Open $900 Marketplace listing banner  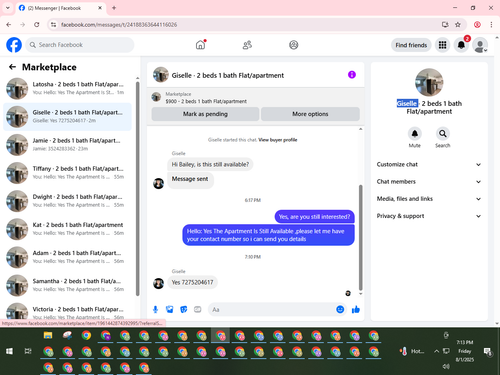pyautogui.click(x=256, y=98)
